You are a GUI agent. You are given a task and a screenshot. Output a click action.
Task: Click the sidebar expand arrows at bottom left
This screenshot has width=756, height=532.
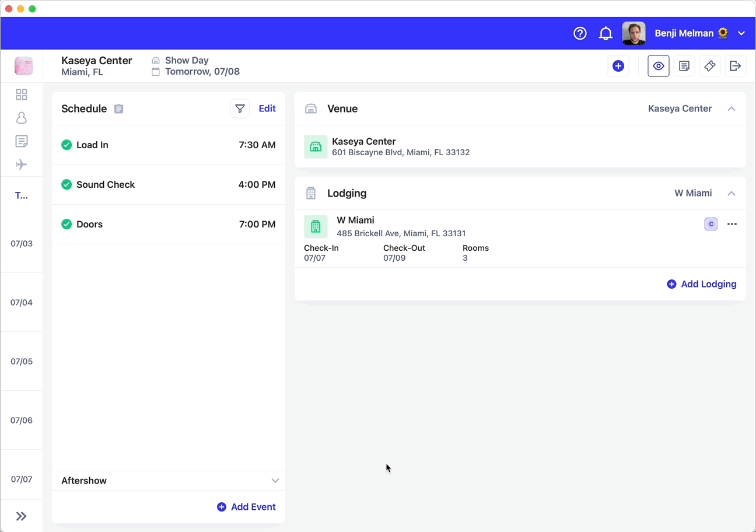pos(22,516)
